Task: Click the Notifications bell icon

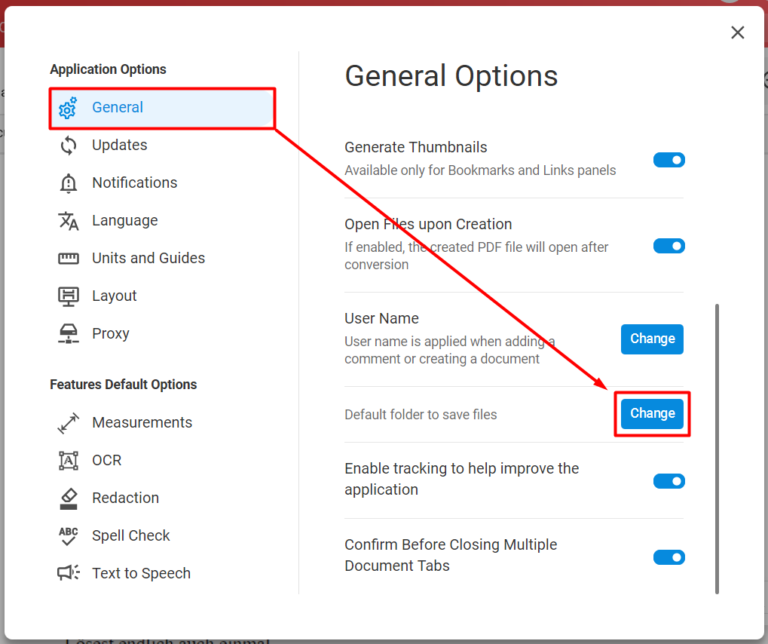Action: 68,183
